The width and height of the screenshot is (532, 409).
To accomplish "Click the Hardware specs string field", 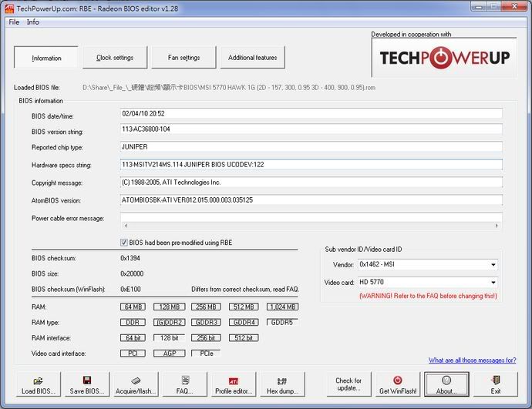I will click(x=311, y=164).
